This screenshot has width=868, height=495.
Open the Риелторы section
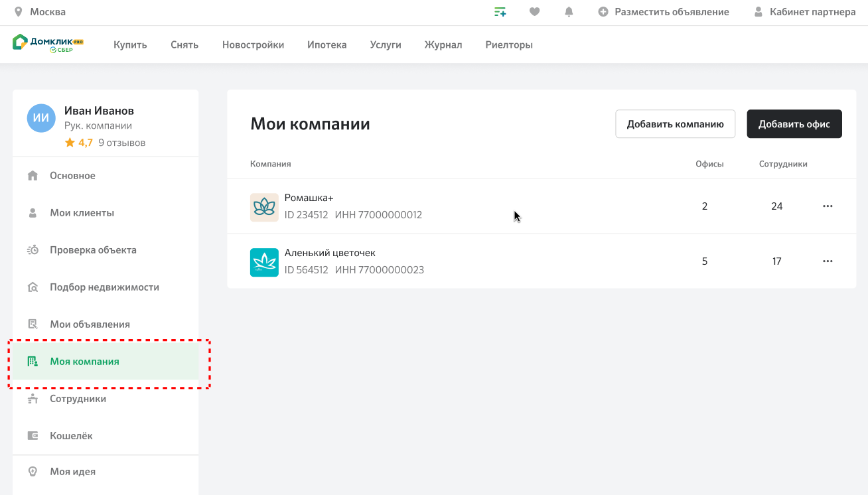click(509, 45)
